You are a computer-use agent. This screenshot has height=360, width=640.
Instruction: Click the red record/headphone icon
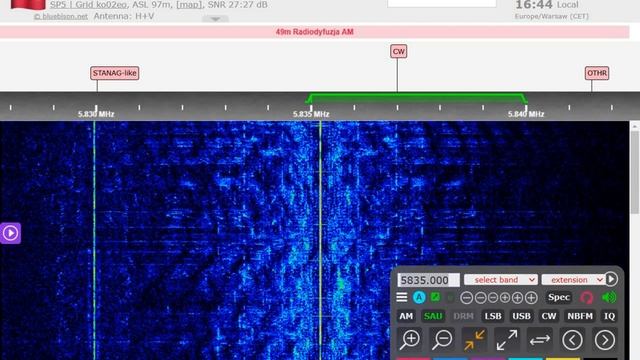[x=587, y=298]
